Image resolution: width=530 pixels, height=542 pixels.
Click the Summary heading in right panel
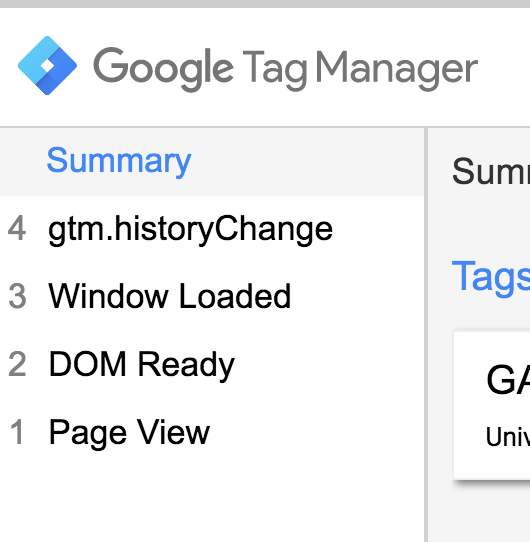491,171
